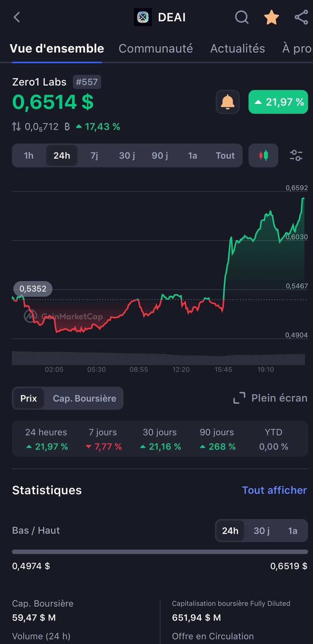Toggle the favorite star icon
313x644 pixels.
pos(271,17)
